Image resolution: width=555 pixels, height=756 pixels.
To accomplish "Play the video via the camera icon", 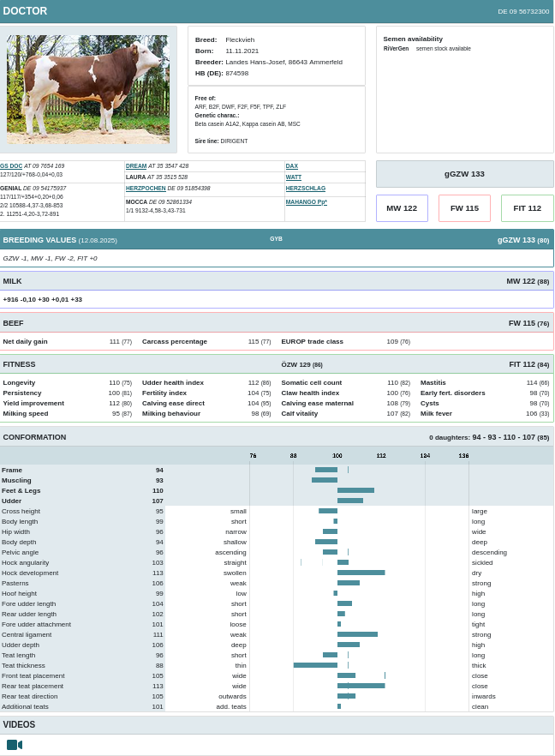I will click(x=15, y=745).
